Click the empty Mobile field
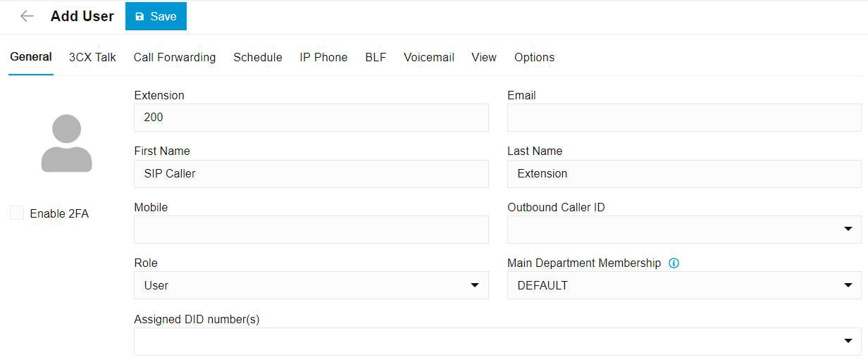The width and height of the screenshot is (868, 362). 311,230
